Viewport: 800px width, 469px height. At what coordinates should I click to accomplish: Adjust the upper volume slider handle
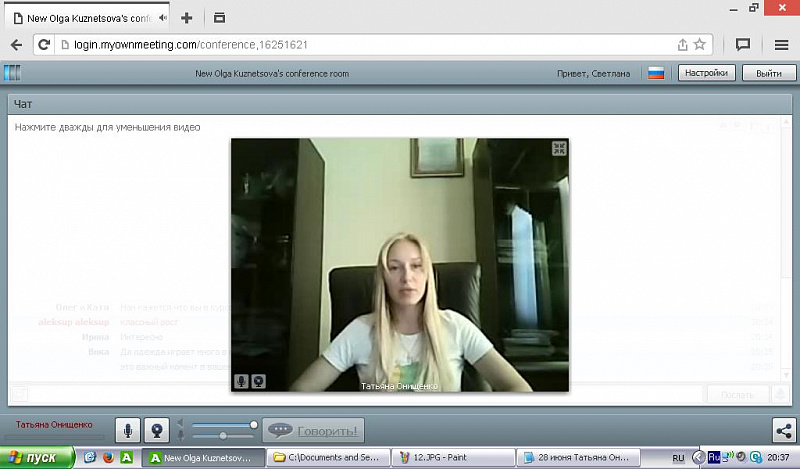pyautogui.click(x=254, y=425)
